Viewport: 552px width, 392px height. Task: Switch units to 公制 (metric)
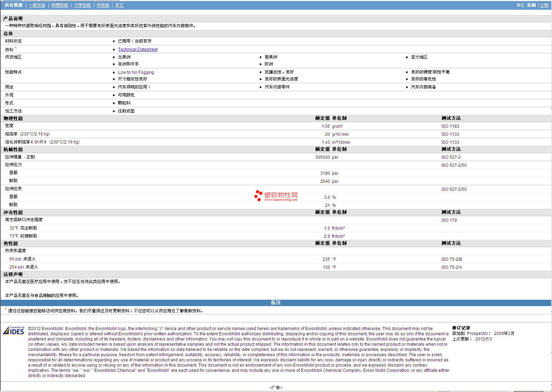coord(544,5)
